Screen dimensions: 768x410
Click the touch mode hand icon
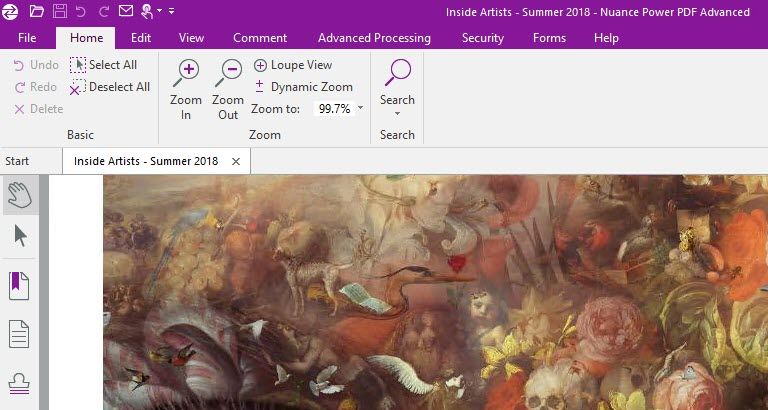point(147,11)
